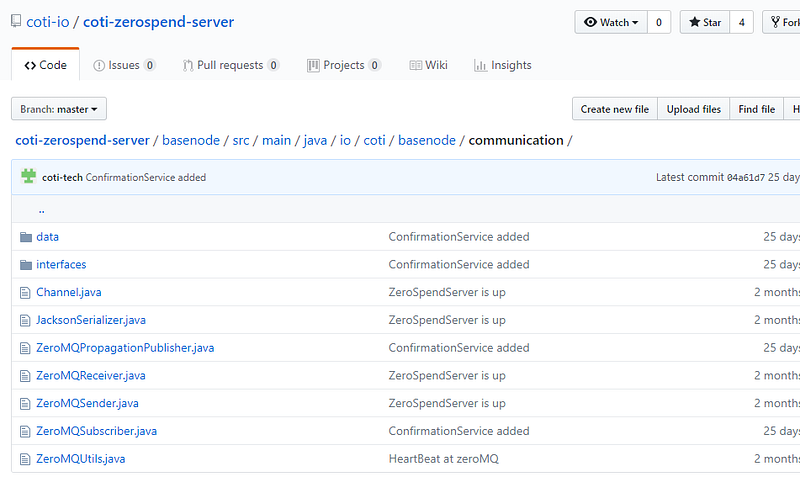The image size is (800, 477).
Task: Switch to the Issues tab
Action: click(x=124, y=65)
